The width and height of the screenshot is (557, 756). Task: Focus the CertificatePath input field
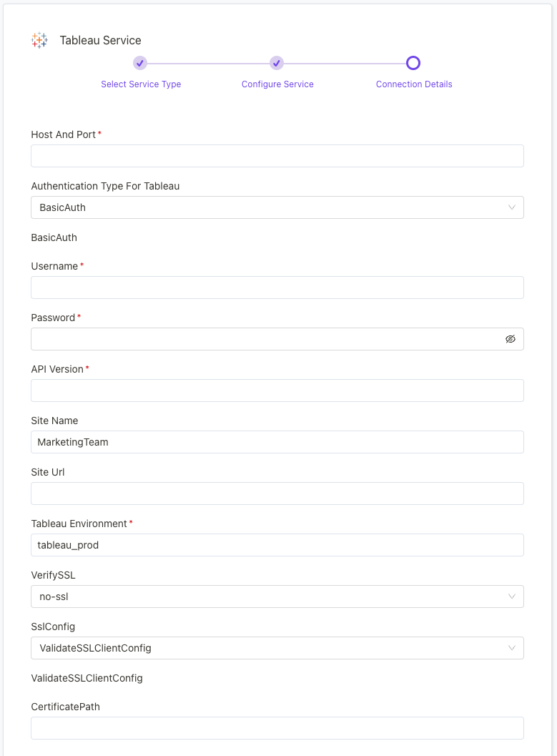(277, 728)
